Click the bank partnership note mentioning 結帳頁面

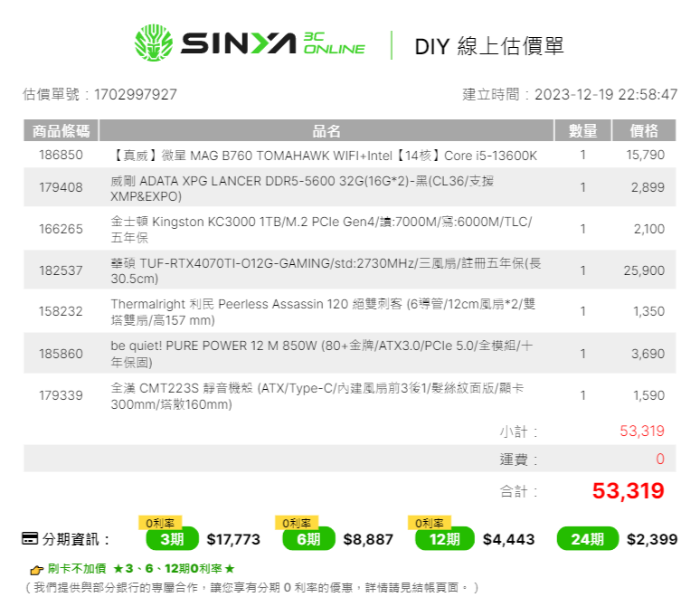[251, 587]
